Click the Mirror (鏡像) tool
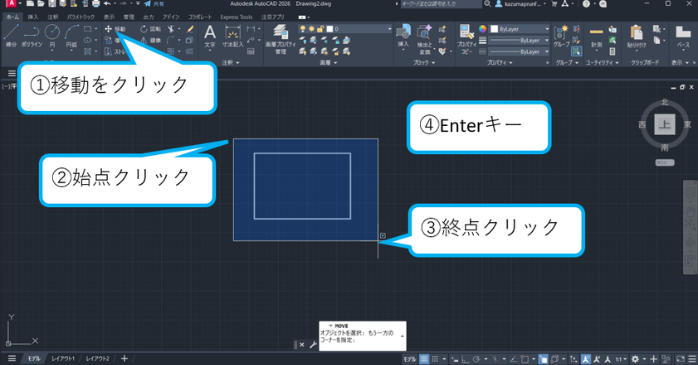The image size is (698, 365). click(150, 40)
